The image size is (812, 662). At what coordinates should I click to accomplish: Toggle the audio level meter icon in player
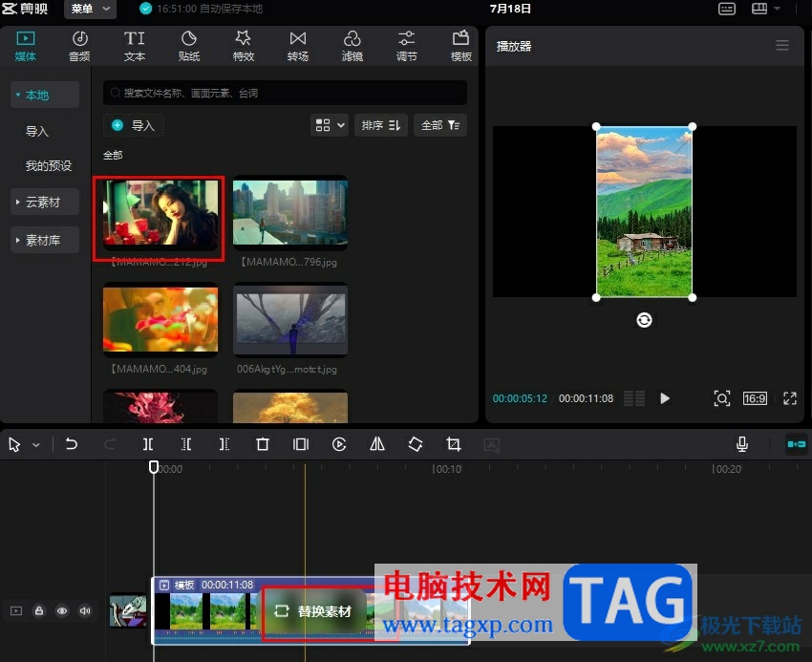pos(634,398)
